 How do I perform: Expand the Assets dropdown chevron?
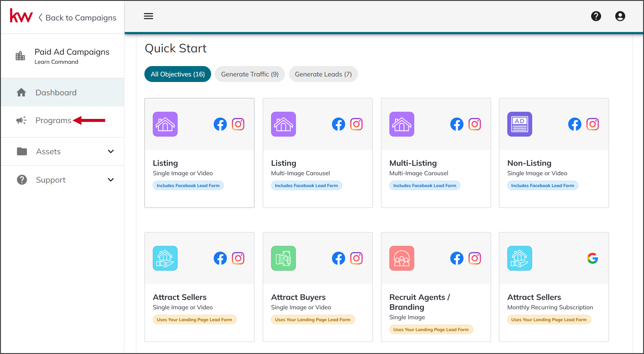[x=111, y=151]
